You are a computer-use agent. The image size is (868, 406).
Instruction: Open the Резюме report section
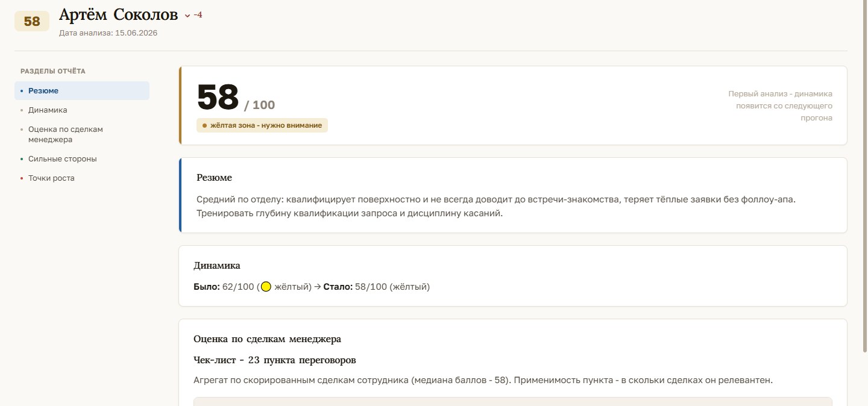point(82,91)
